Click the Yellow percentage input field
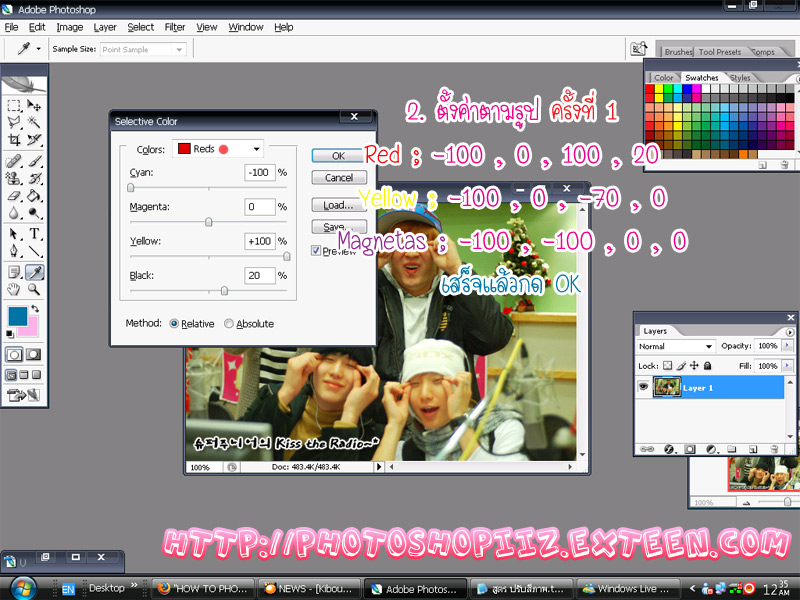The image size is (800, 600). coord(260,241)
